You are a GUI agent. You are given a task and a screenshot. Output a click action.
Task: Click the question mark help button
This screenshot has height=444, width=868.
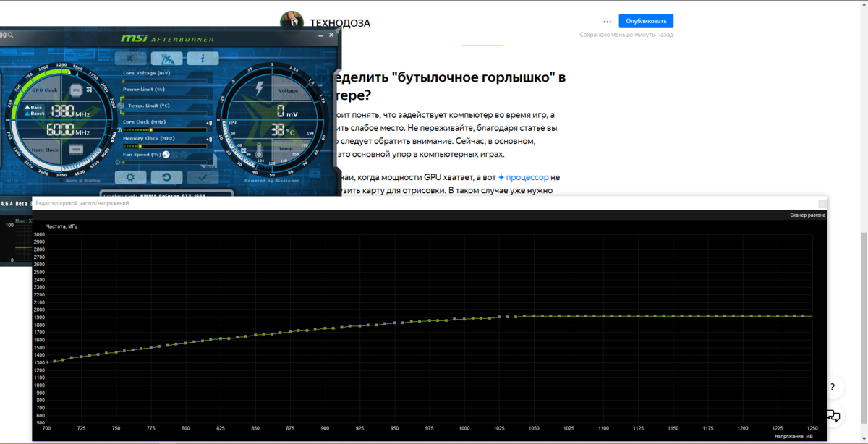click(x=833, y=387)
